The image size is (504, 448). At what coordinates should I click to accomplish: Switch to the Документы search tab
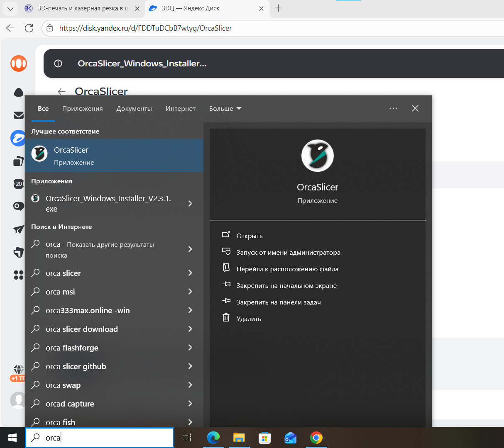tap(134, 109)
